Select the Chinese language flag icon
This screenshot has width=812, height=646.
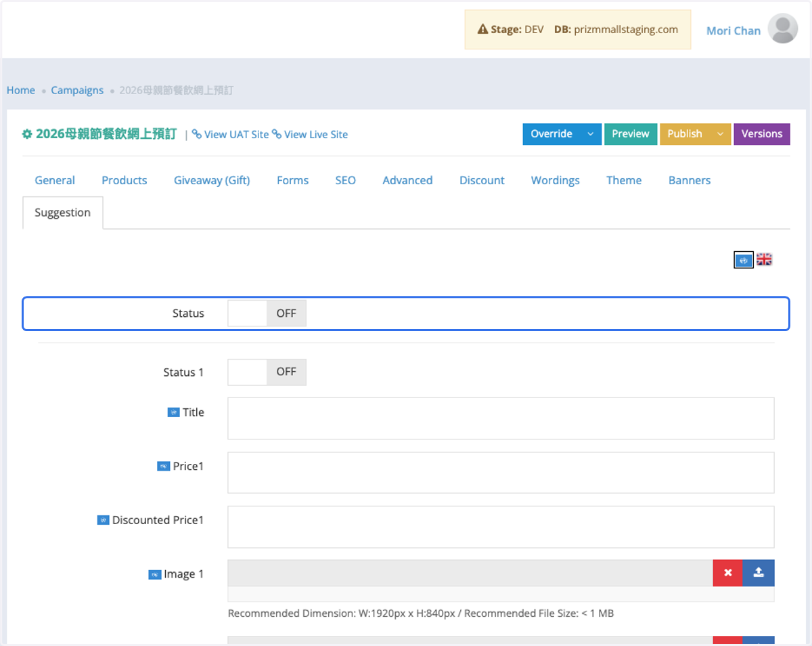click(x=744, y=259)
